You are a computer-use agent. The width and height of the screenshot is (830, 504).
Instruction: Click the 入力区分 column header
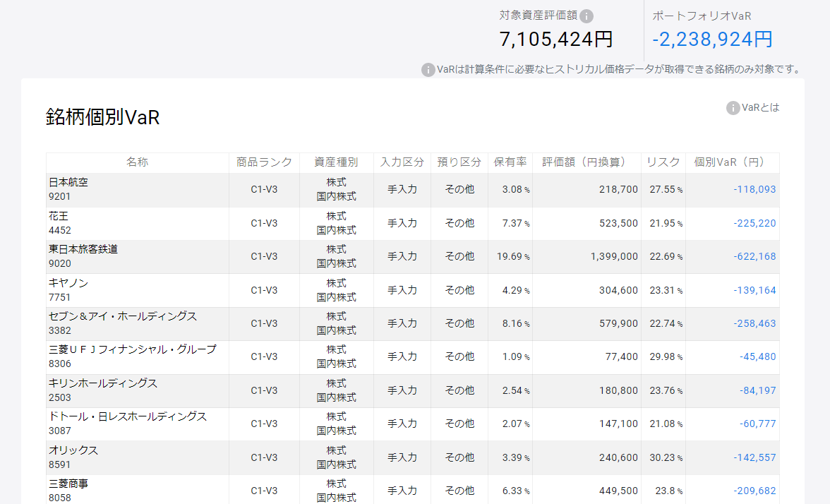(x=402, y=162)
